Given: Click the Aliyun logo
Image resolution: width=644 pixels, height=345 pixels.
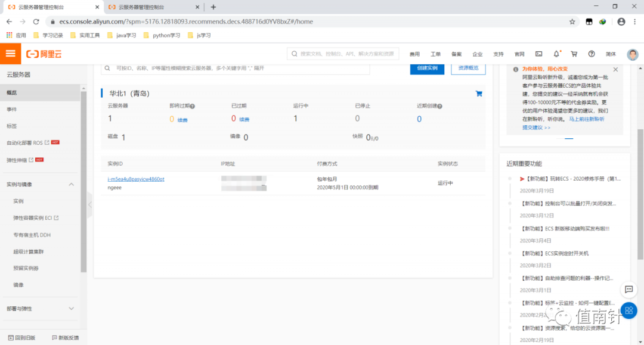Looking at the screenshot, I should (44, 54).
